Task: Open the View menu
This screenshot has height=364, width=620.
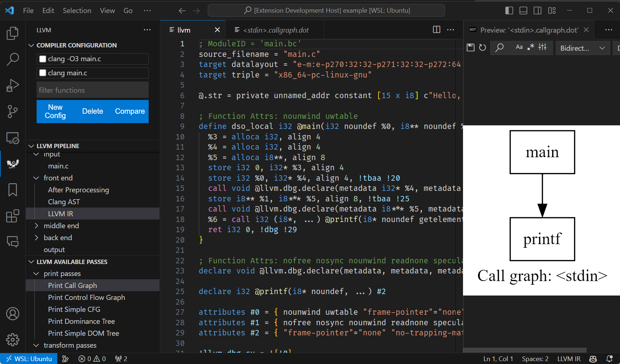Action: [107, 11]
